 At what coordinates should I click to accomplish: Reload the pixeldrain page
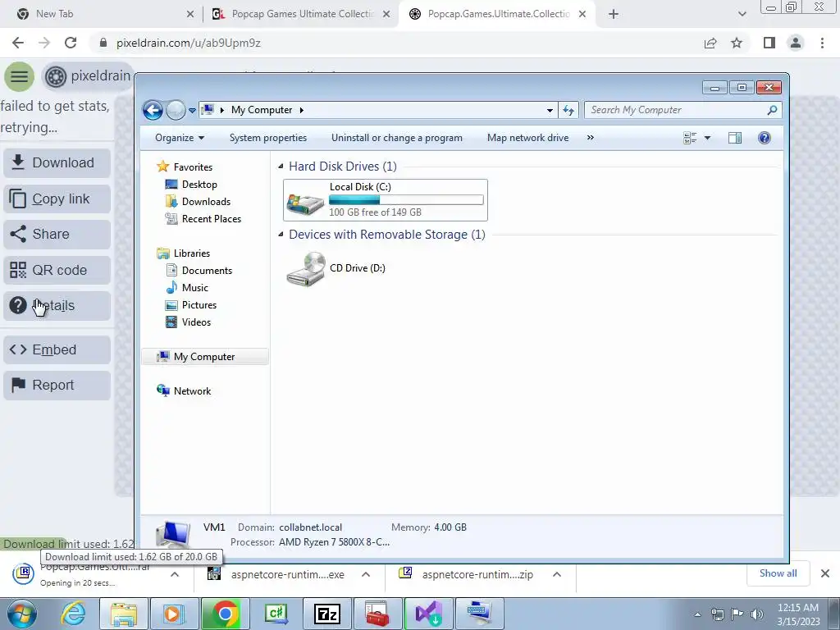coord(71,43)
